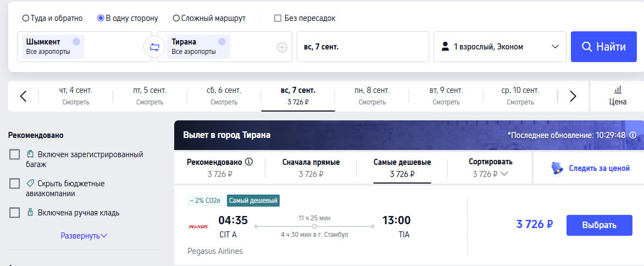Open last update info icon

click(x=633, y=135)
